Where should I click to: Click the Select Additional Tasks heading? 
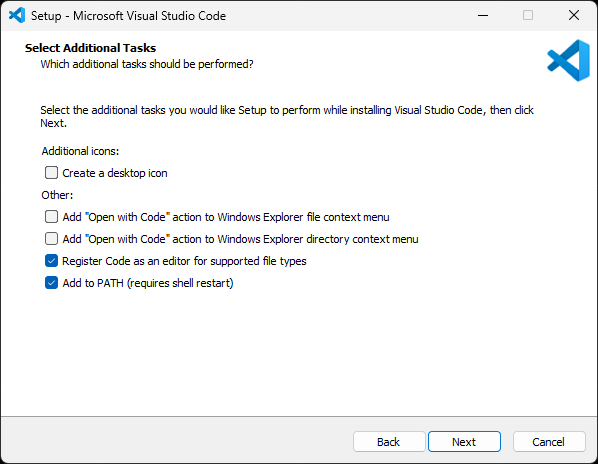coord(90,48)
